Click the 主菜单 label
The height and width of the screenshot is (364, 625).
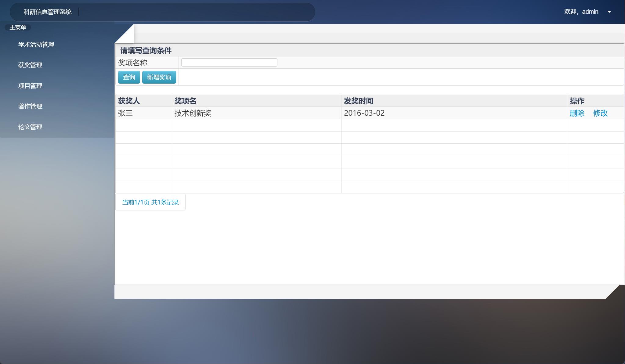coord(18,27)
